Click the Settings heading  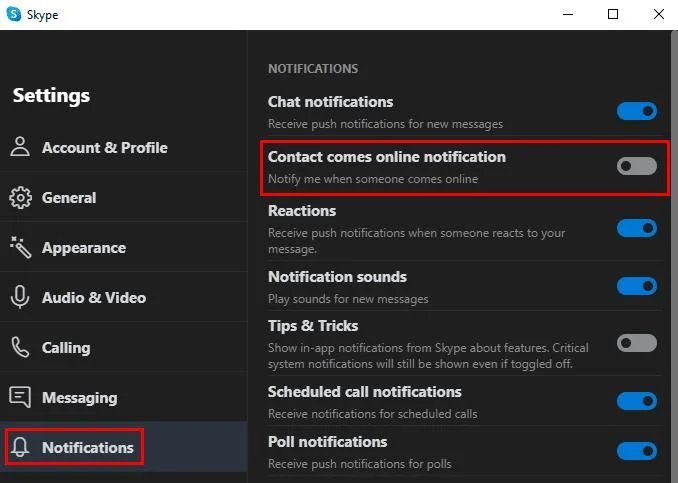point(51,96)
